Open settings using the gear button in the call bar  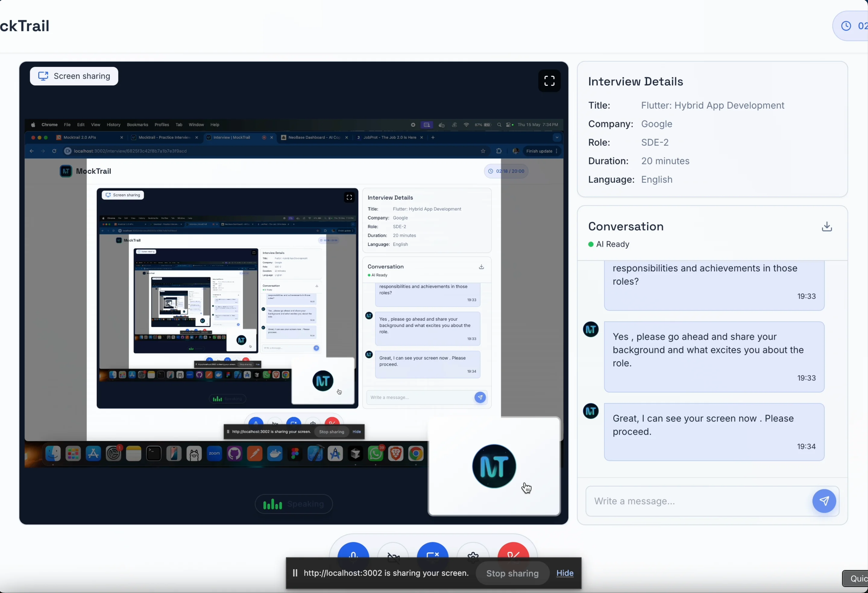473,551
